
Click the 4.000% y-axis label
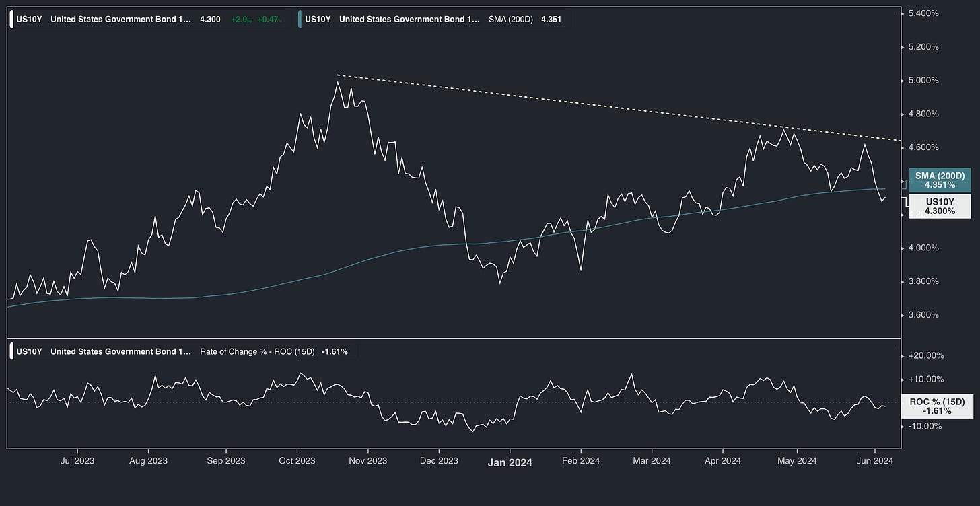coord(923,248)
